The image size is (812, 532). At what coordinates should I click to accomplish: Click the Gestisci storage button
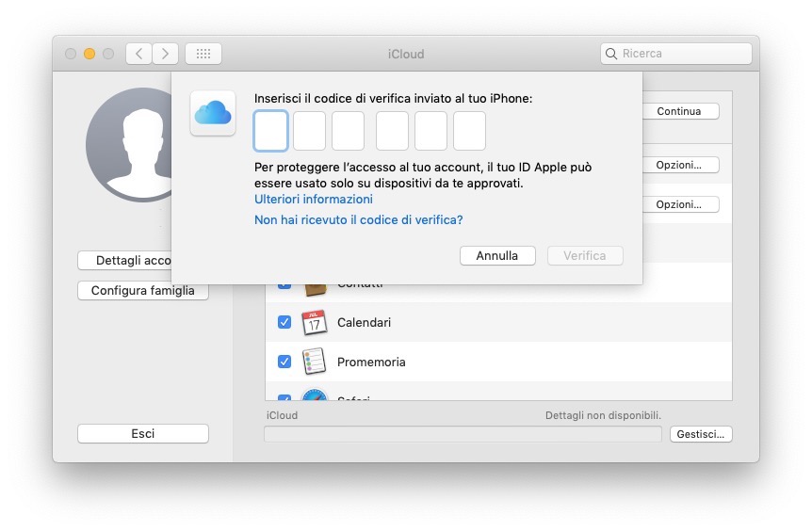[701, 434]
